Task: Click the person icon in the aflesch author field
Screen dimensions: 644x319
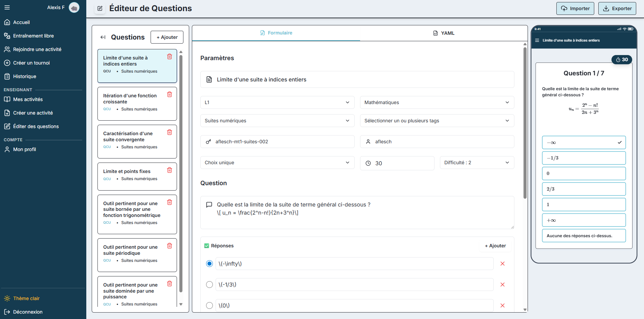Action: click(368, 142)
